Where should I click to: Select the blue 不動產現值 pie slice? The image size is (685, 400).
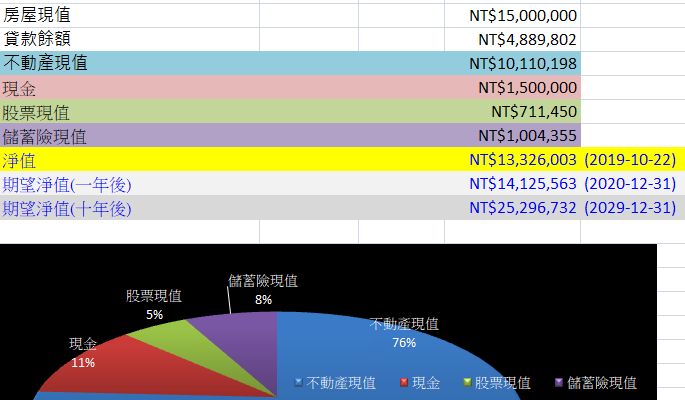click(x=349, y=354)
